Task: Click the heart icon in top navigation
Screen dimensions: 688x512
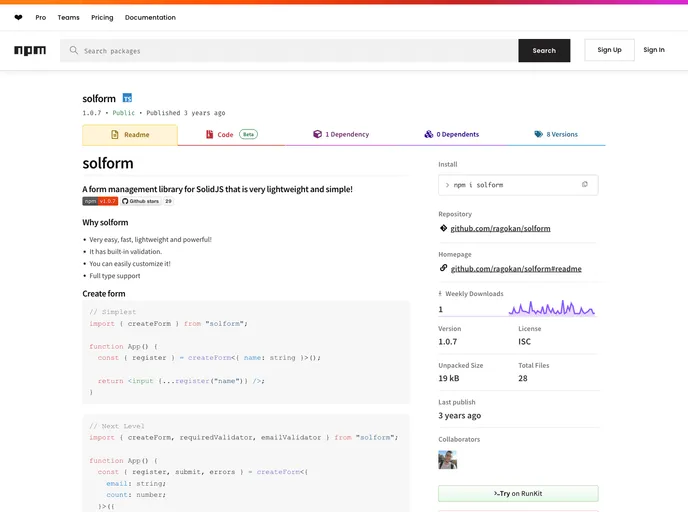Action: [x=18, y=18]
